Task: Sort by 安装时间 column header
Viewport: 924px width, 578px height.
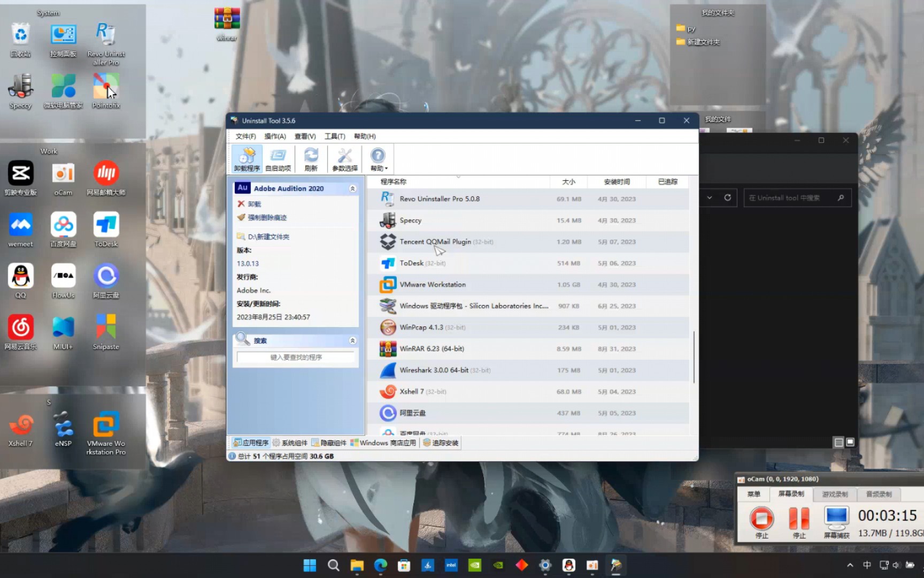Action: click(617, 182)
